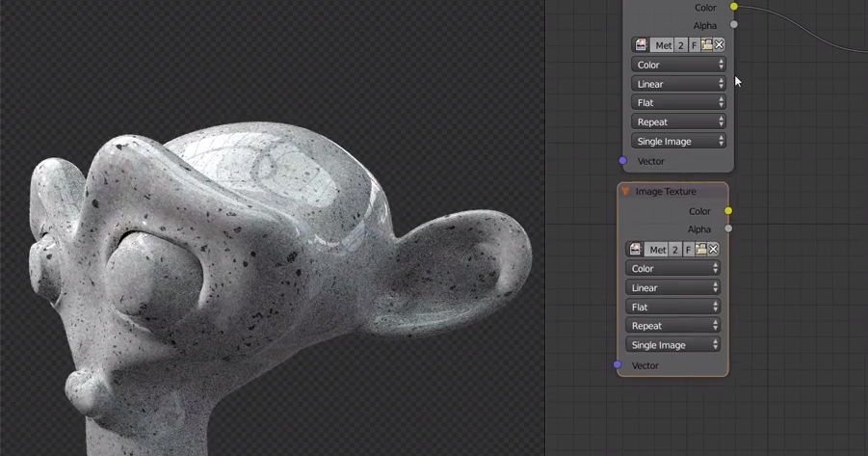868x456 pixels.
Task: Open Linear dropdown in selected Image Texture node
Action: [x=672, y=287]
